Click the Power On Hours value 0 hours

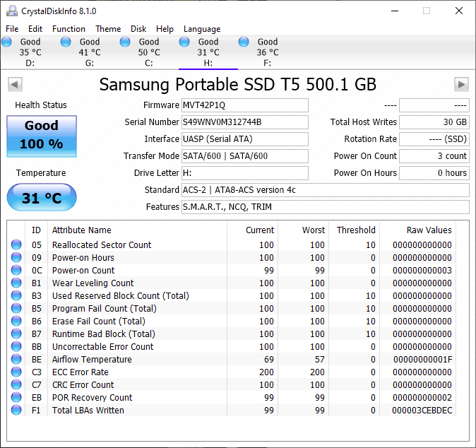click(434, 173)
